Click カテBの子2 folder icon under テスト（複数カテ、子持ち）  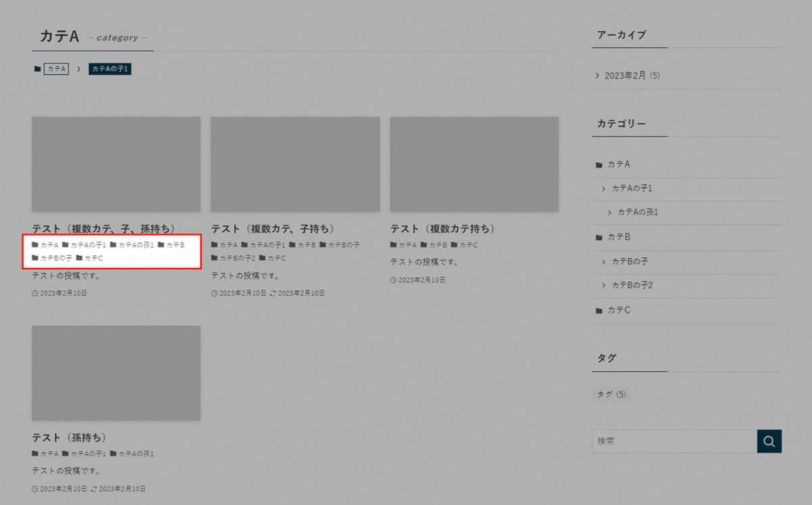[215, 258]
